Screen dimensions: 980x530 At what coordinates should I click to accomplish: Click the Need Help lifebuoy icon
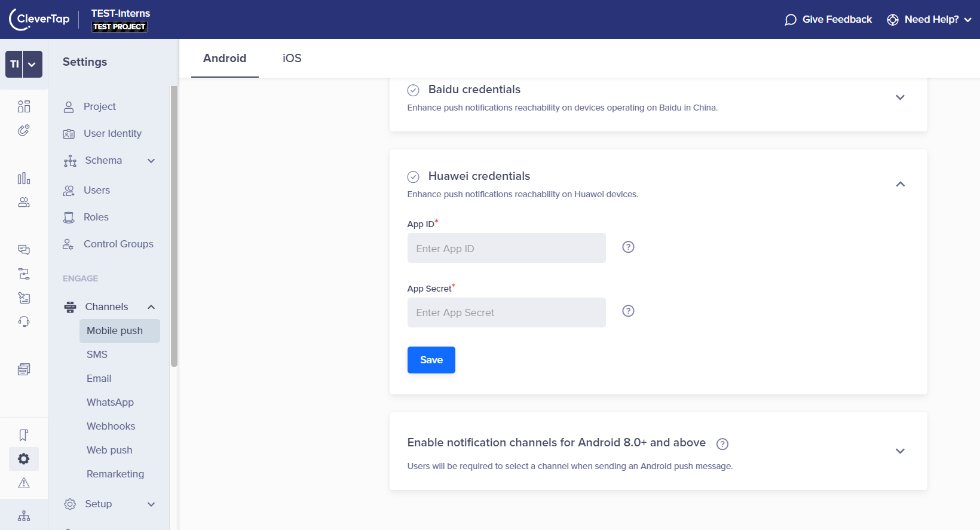(x=893, y=20)
